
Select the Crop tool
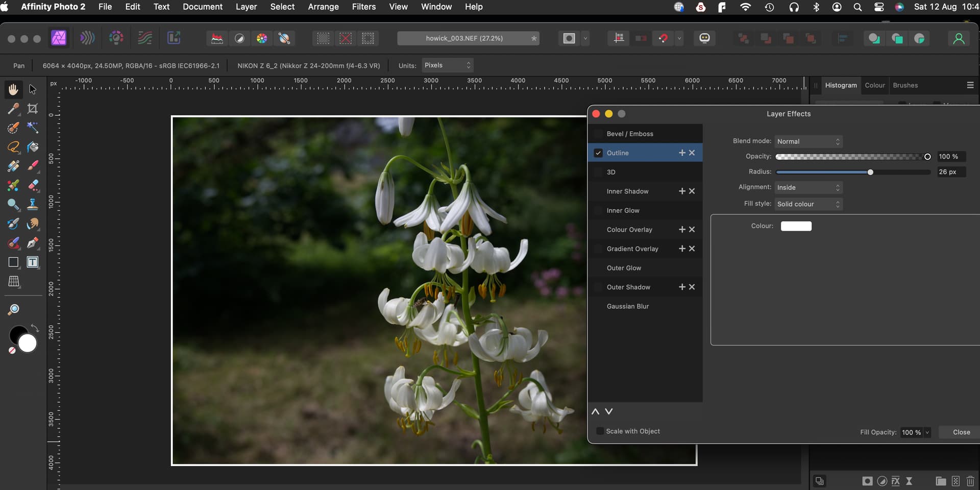(33, 108)
